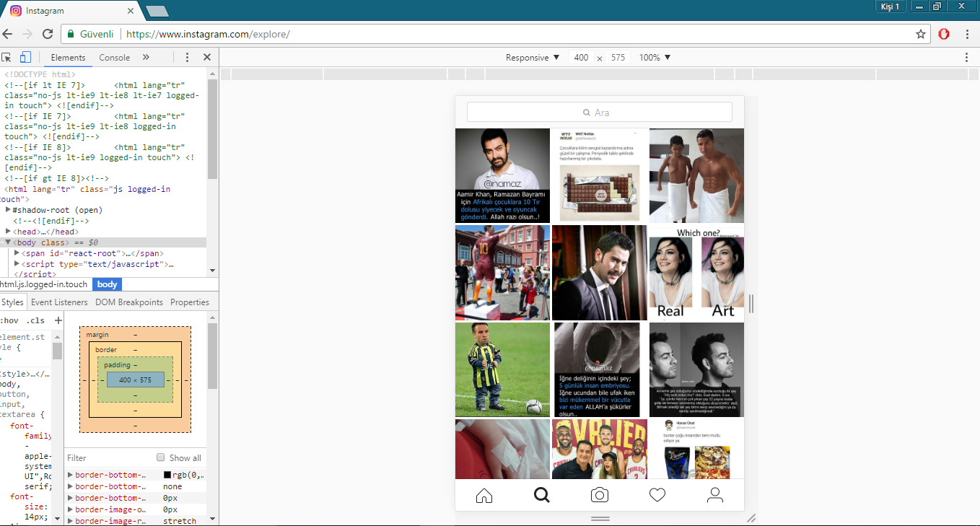Screen dimensions: 980x526
Task: Click the green secure padlock icon
Action: 71,34
